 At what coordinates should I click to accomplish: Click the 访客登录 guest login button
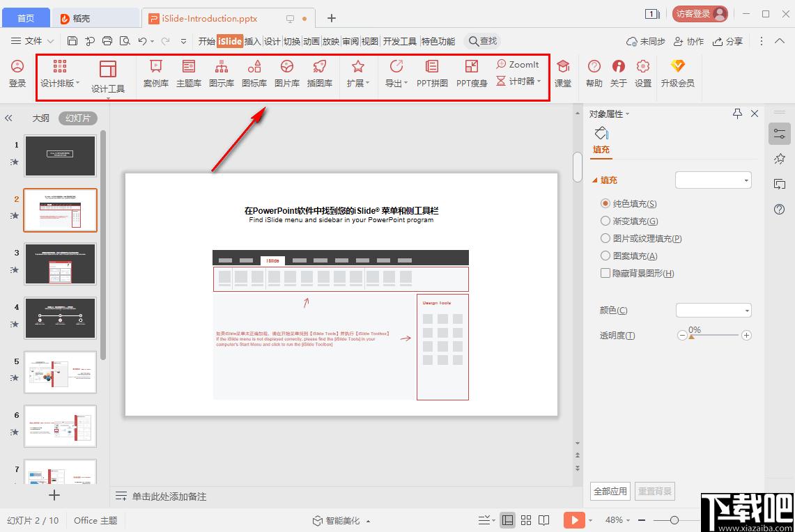pos(700,13)
